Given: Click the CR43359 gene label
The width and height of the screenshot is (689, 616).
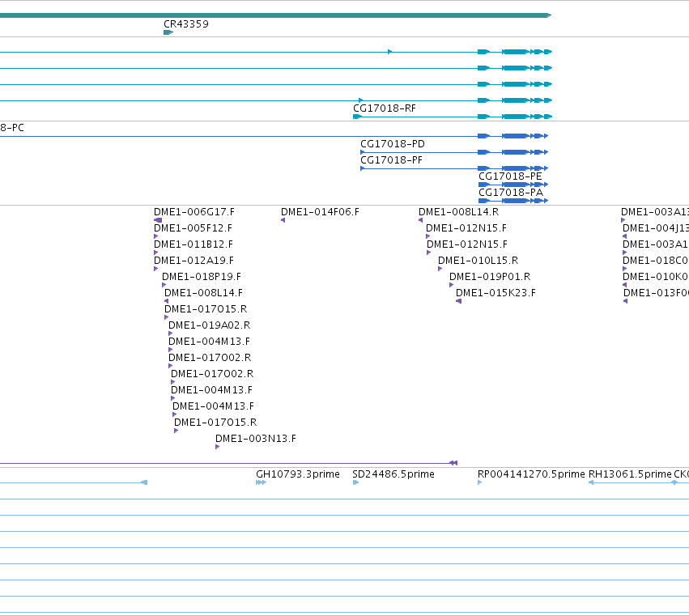Looking at the screenshot, I should pos(186,24).
